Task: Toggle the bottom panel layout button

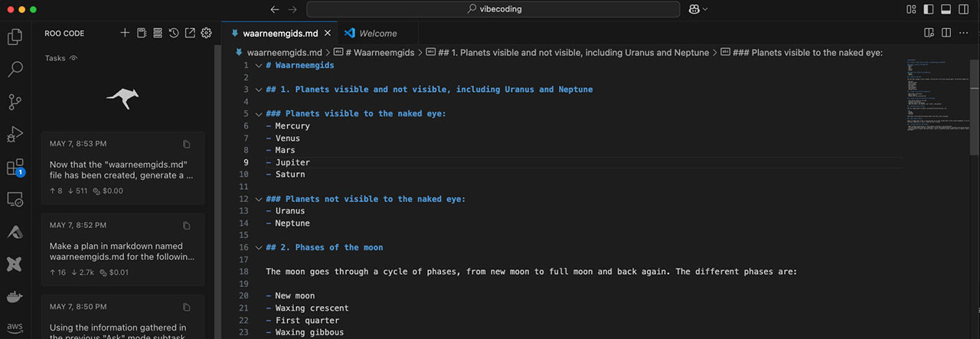Action: pyautogui.click(x=946, y=9)
